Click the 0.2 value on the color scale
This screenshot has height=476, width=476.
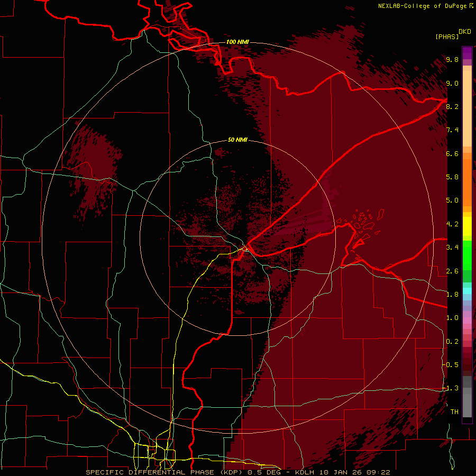click(452, 342)
